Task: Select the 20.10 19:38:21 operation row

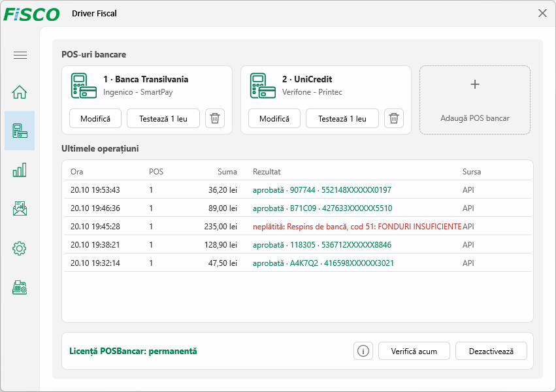Action: (x=297, y=245)
